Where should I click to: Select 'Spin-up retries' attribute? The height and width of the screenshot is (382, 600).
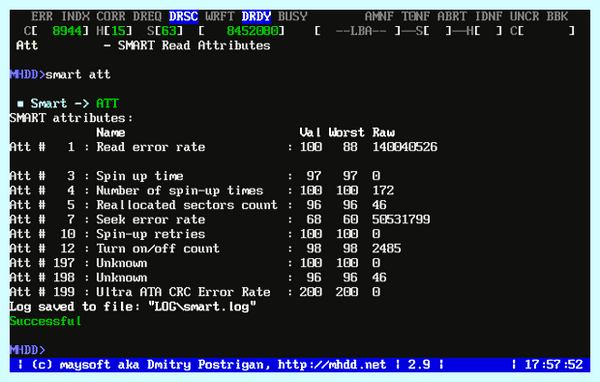151,234
